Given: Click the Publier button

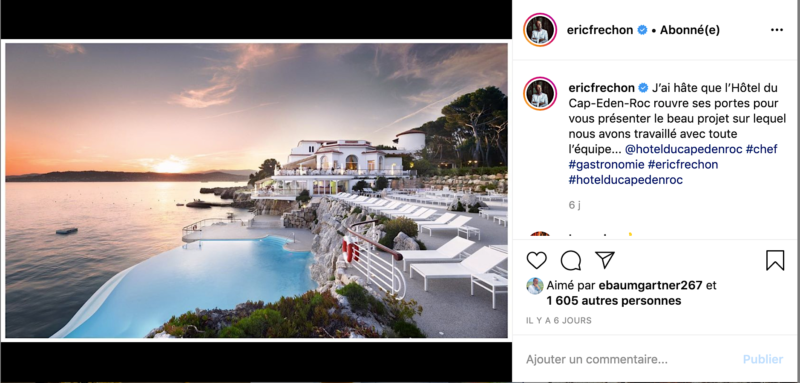Looking at the screenshot, I should (763, 360).
